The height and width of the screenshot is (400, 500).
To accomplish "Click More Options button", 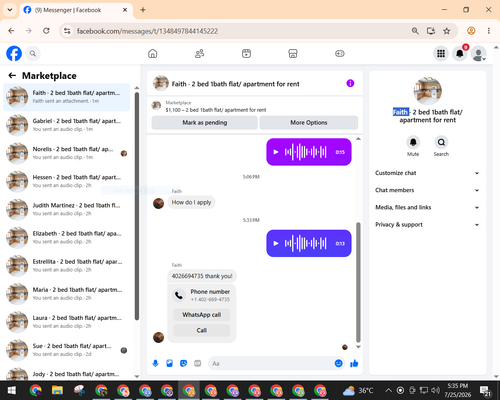I will [309, 122].
